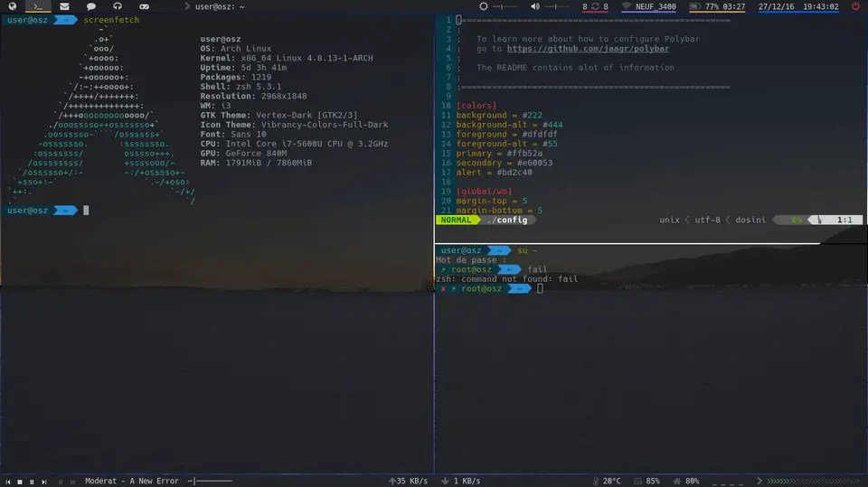This screenshot has height=487, width=868.
Task: Click the wifi signal icon
Action: tap(626, 6)
